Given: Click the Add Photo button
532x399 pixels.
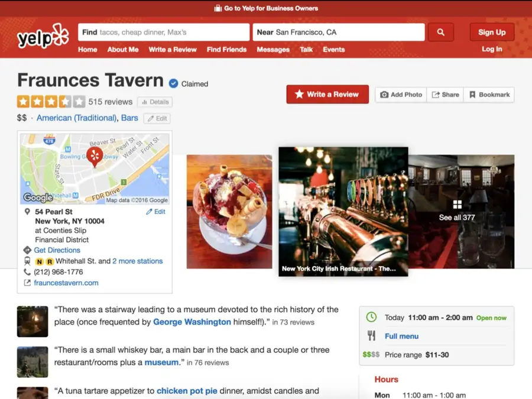Looking at the screenshot, I should coord(401,95).
